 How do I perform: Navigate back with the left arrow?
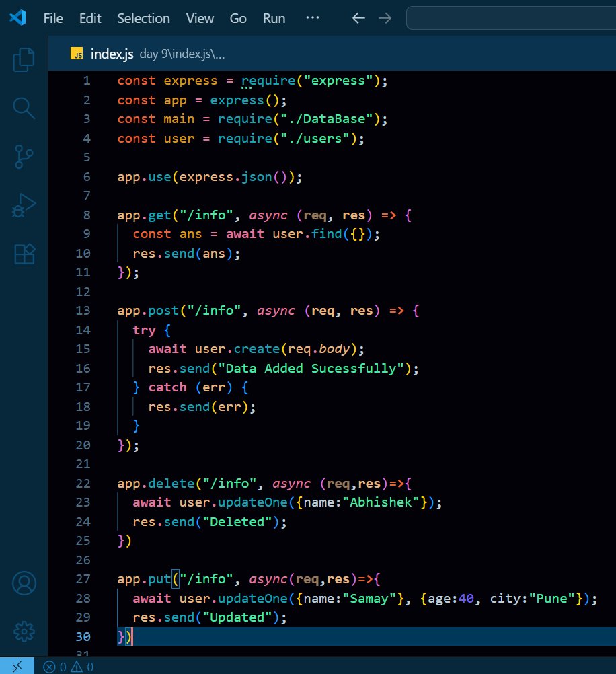coord(358,18)
